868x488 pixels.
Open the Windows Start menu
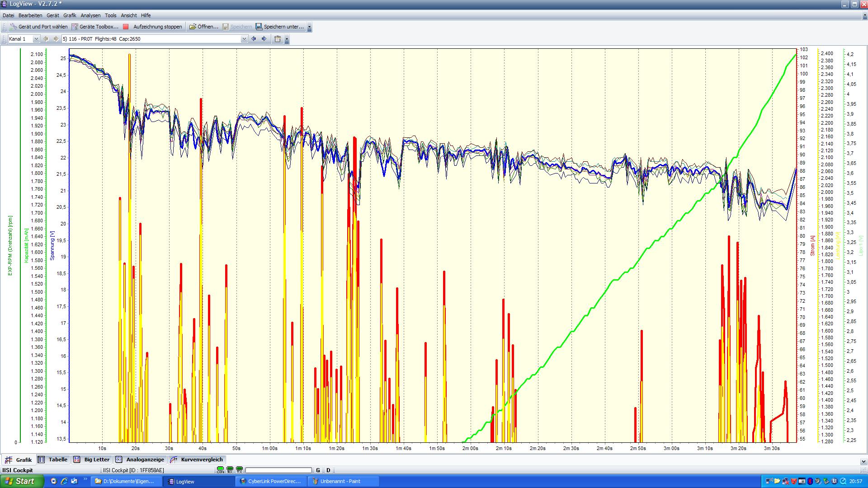pos(22,481)
